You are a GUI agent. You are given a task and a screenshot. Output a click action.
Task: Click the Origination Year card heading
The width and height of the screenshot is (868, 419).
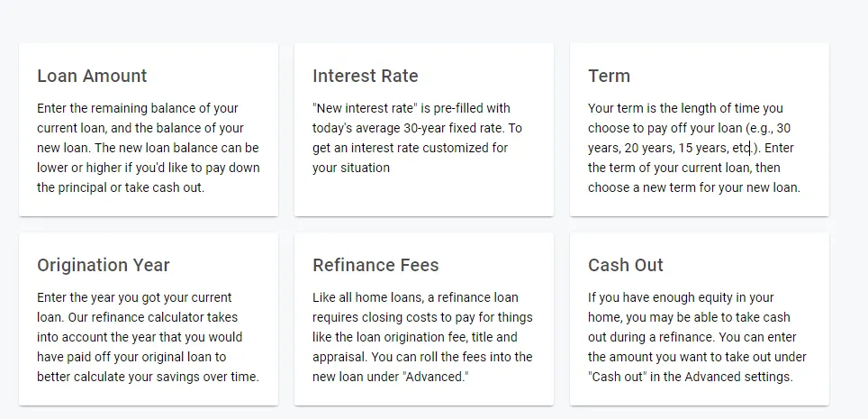coord(104,265)
